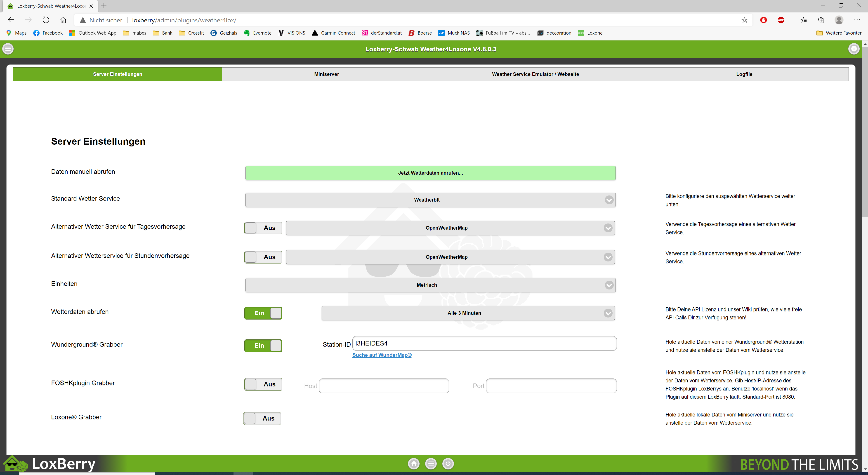Switch to the Logfile tab
Screen dimensions: 868x475
pyautogui.click(x=744, y=74)
